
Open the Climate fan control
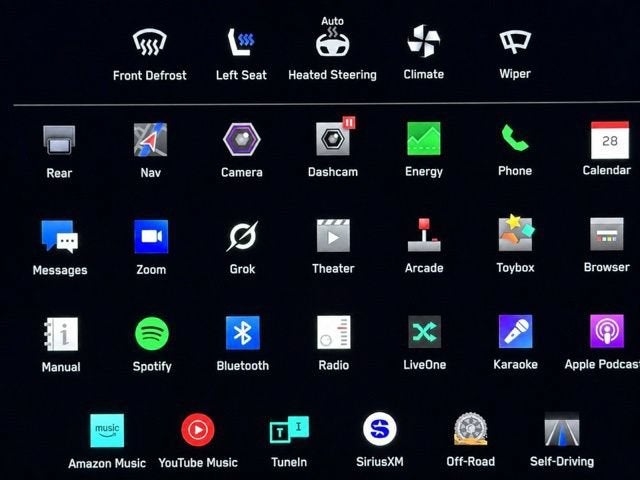click(x=424, y=41)
